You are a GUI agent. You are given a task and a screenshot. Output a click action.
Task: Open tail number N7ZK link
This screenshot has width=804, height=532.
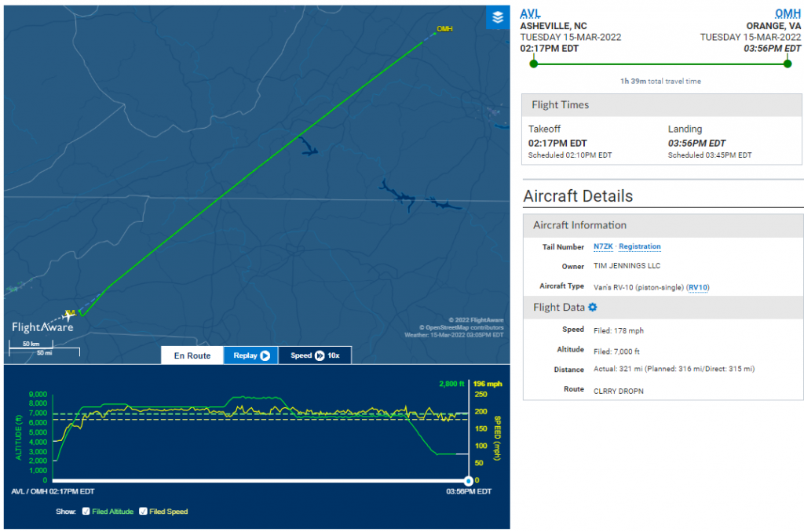point(603,246)
